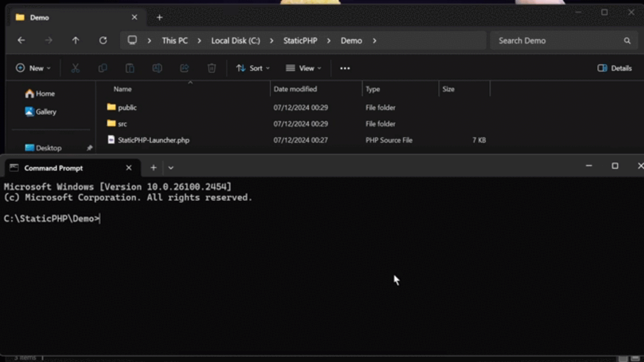Expand the New item dropdown
Image resolution: width=644 pixels, height=362 pixels.
(x=33, y=68)
